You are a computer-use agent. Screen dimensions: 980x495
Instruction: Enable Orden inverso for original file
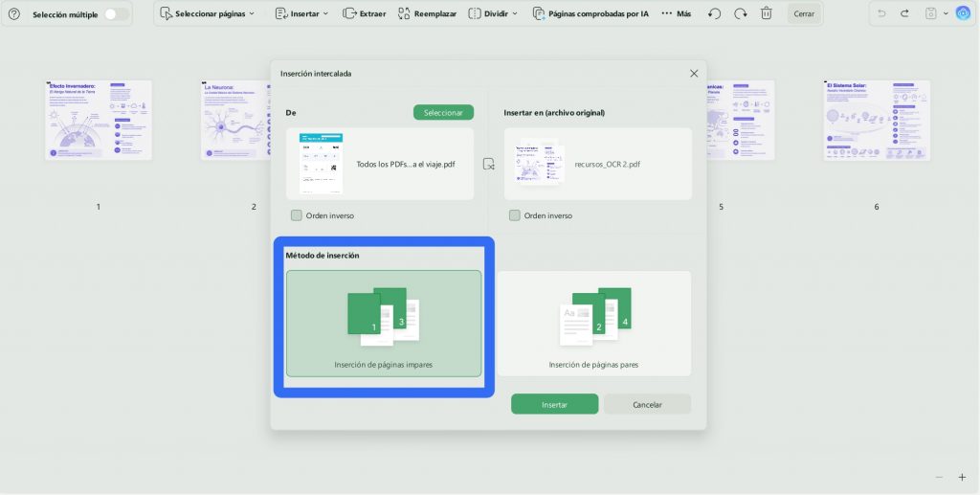514,215
